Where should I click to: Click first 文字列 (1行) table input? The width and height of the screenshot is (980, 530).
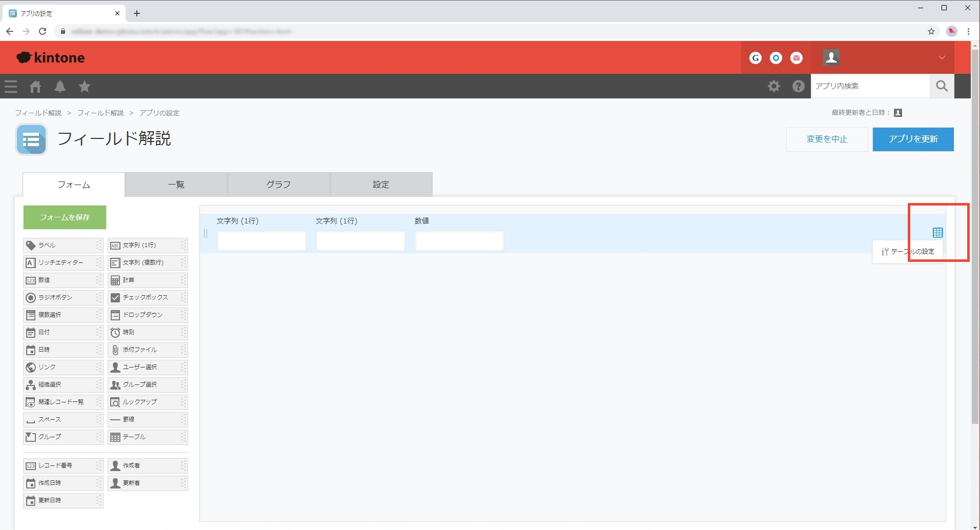261,241
